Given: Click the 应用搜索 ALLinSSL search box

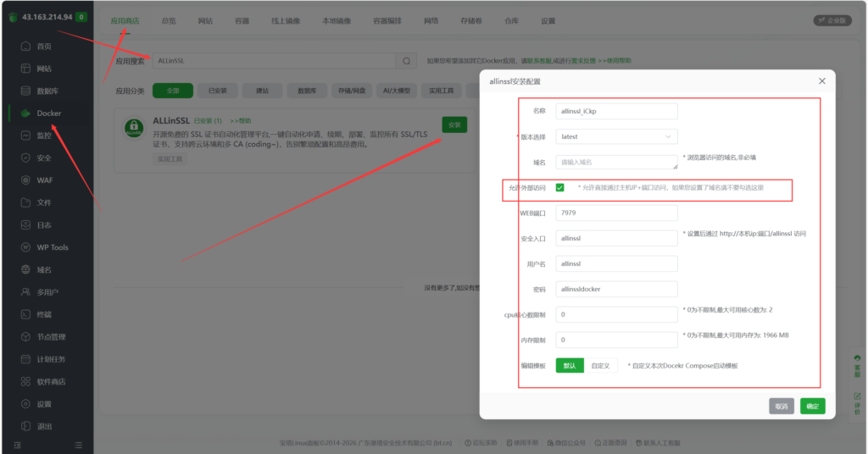Looking at the screenshot, I should [x=275, y=61].
